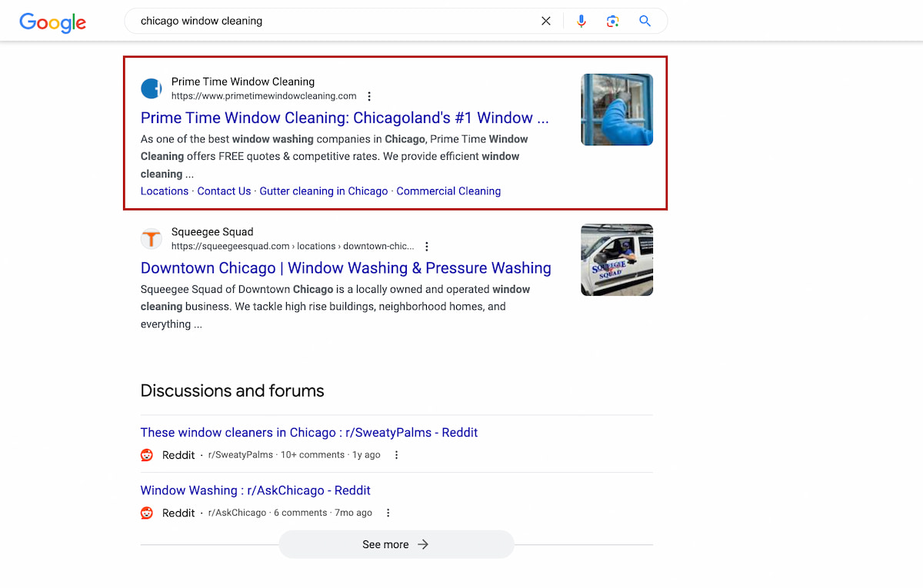This screenshot has height=588, width=923.
Task: Start voice search with microphone icon
Action: point(581,22)
